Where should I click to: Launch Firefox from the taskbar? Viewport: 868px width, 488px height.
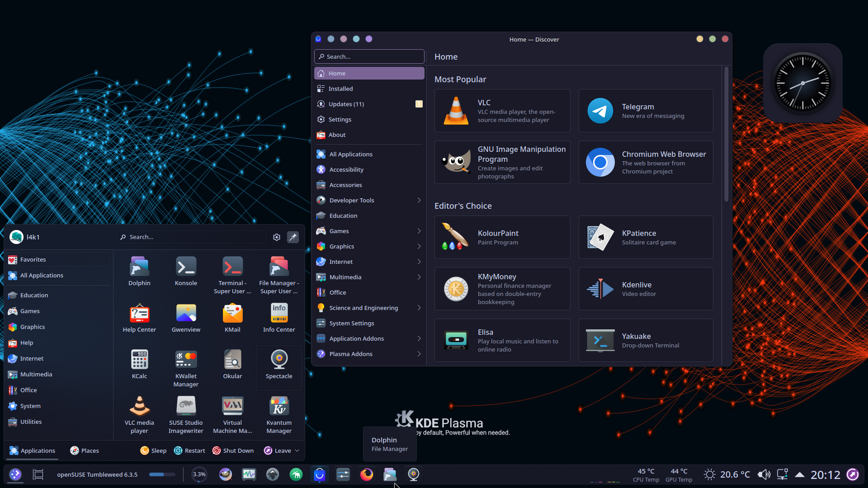tap(367, 474)
